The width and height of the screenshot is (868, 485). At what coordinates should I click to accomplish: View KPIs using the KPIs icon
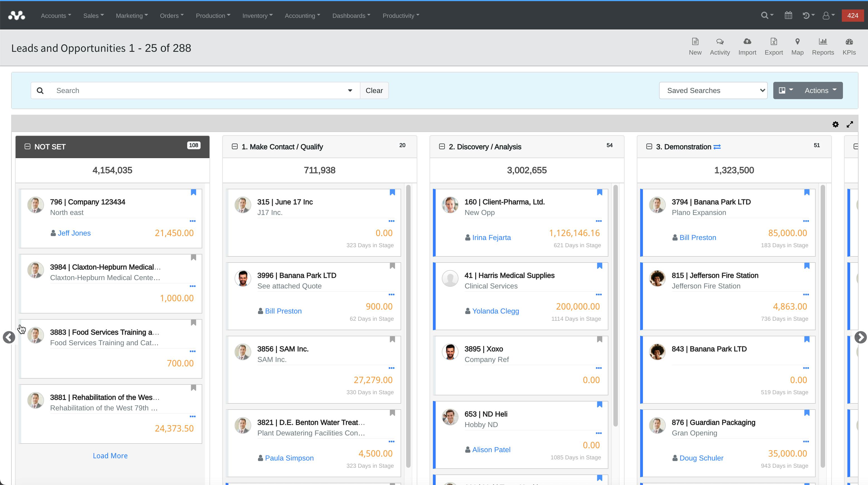point(849,46)
